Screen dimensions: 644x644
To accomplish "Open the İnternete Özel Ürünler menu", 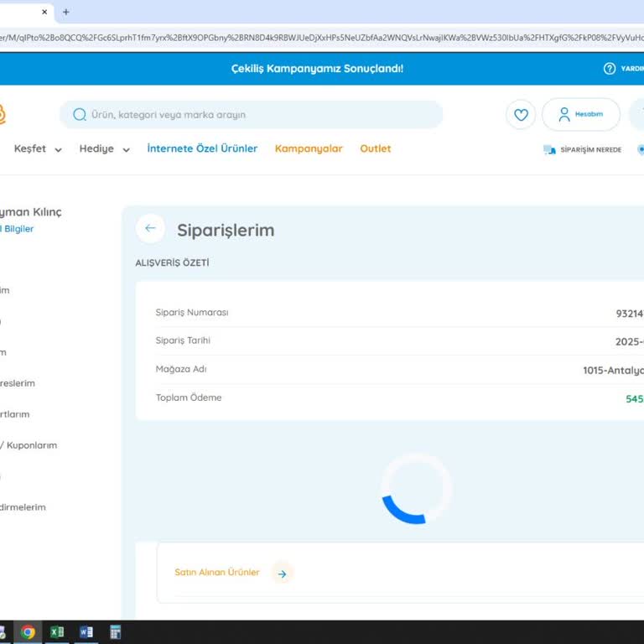I will (202, 148).
